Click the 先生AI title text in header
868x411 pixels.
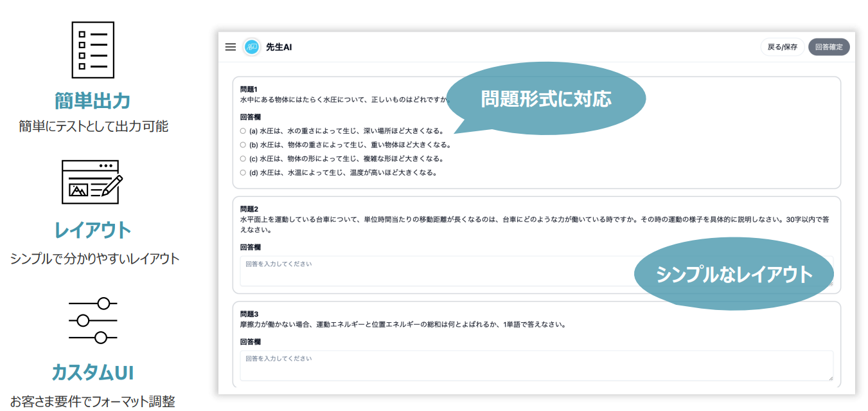[x=279, y=47]
